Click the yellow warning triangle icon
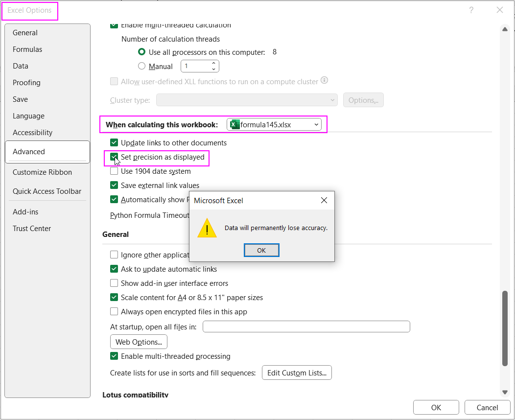The height and width of the screenshot is (420, 515). click(x=207, y=228)
